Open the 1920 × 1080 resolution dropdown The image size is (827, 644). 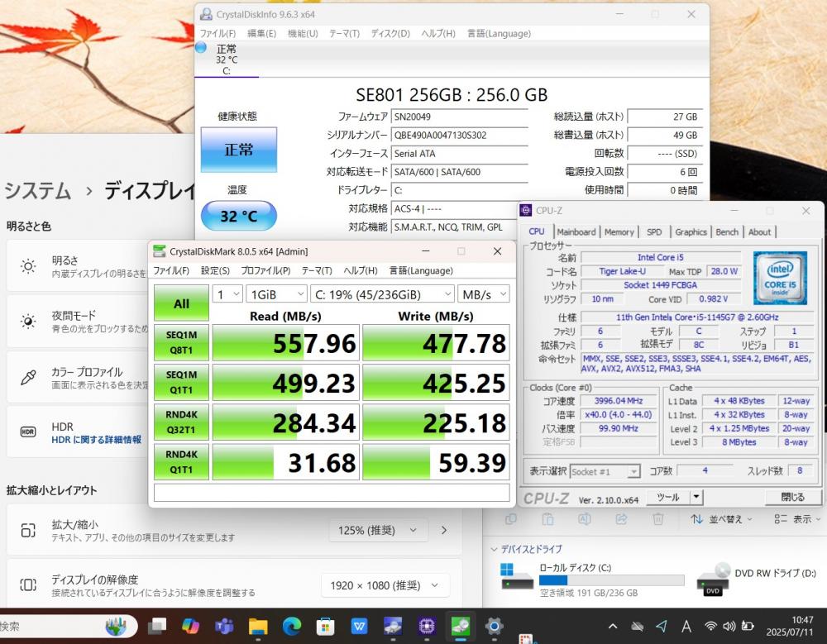pos(385,585)
